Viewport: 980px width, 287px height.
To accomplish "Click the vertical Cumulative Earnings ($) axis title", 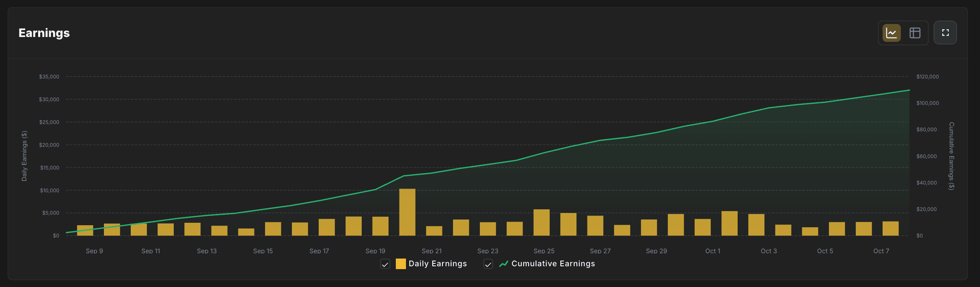I will pos(951,156).
